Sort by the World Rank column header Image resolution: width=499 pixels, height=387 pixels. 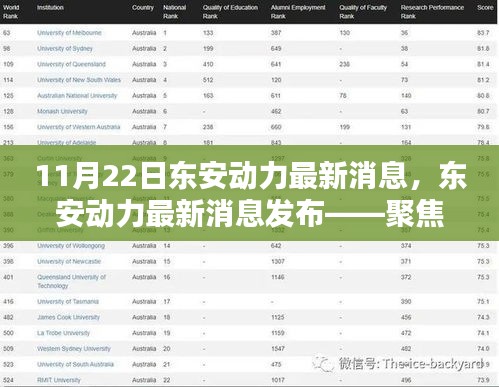tap(11, 12)
